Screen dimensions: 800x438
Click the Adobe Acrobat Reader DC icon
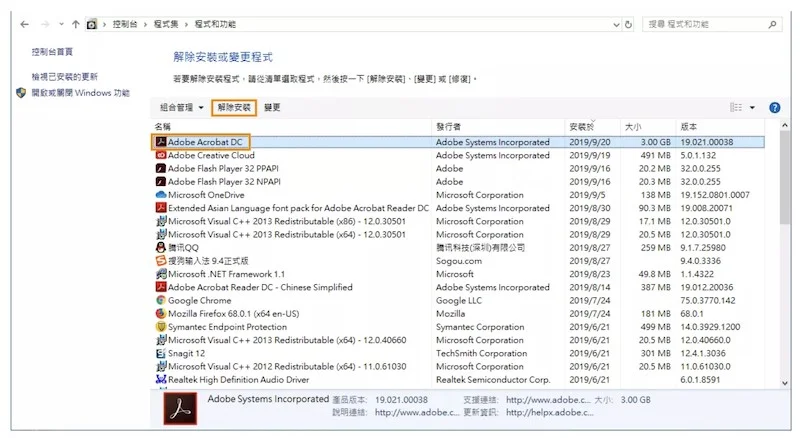coord(161,287)
